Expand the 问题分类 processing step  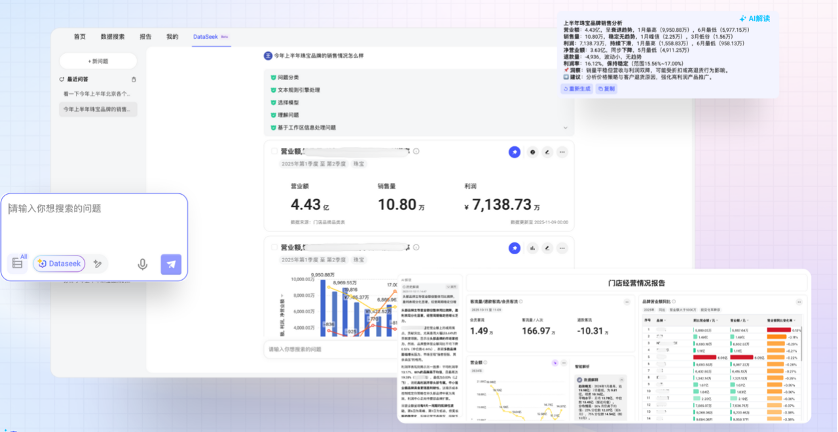click(287, 77)
